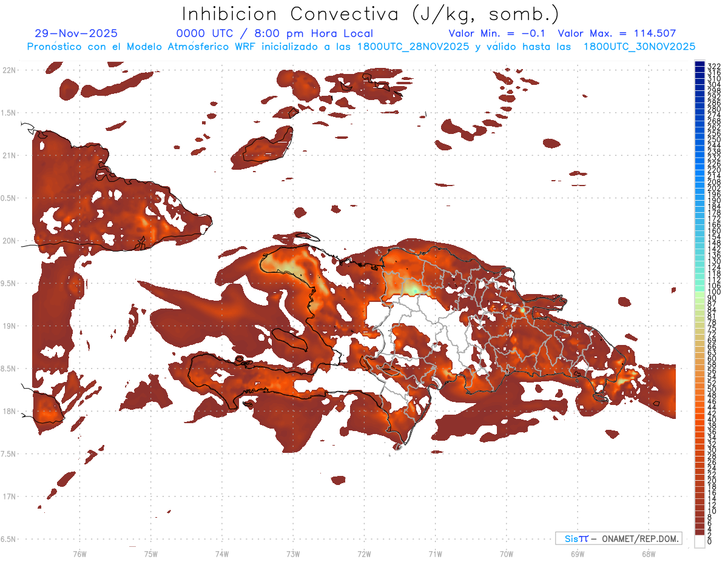Click the "69W" longitude label
The height and width of the screenshot is (562, 728).
[x=577, y=554]
